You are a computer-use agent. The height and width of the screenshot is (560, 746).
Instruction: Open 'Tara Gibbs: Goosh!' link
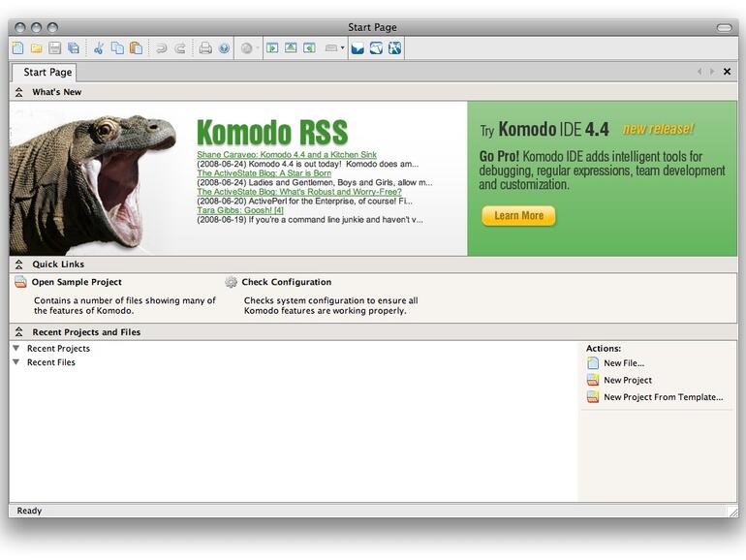coord(240,210)
